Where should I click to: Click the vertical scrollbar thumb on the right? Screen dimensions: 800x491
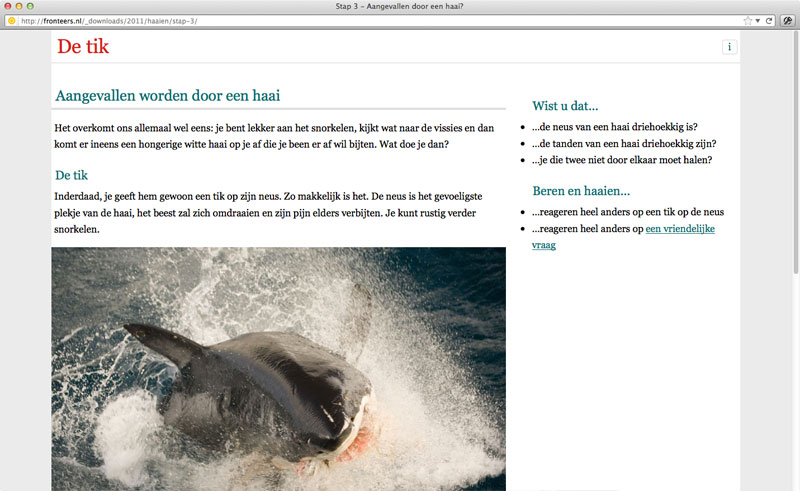tap(796, 150)
